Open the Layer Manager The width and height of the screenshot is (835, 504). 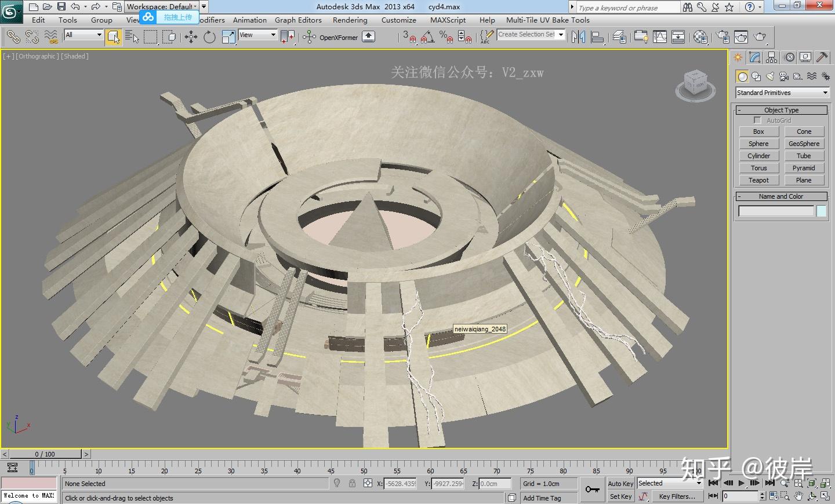pyautogui.click(x=619, y=37)
